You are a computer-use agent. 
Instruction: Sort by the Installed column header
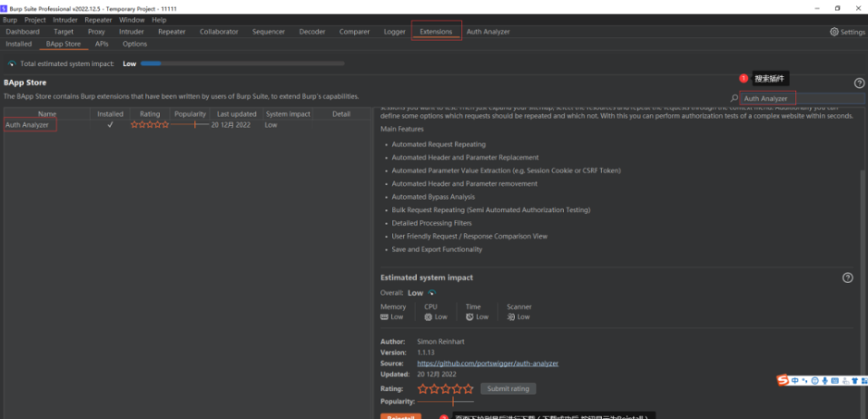click(110, 114)
